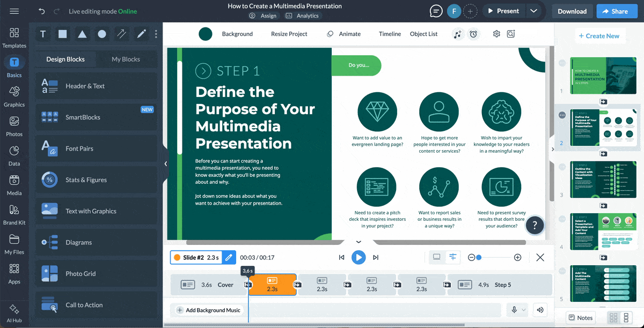The image size is (644, 328).
Task: Select the arrow line tool
Action: point(122,34)
